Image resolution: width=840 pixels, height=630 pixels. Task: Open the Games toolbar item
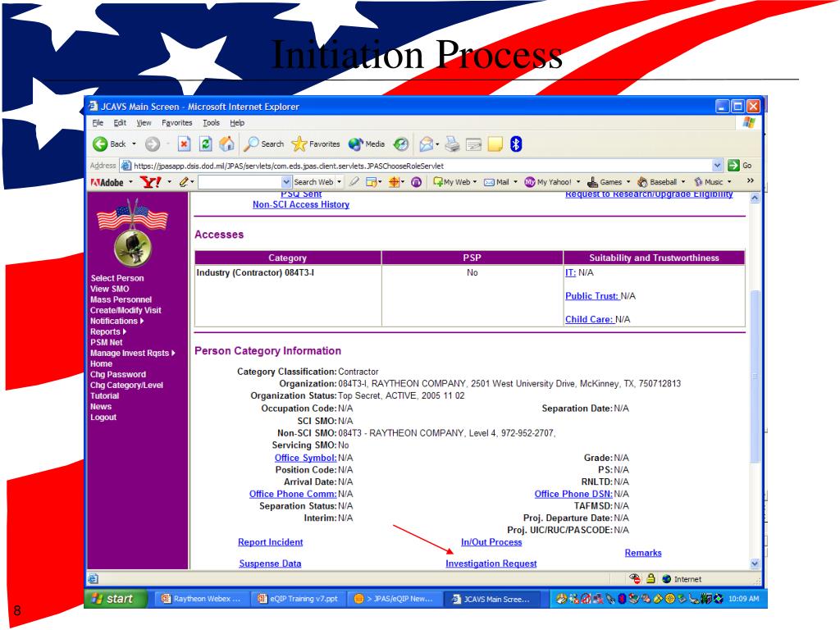coord(605,182)
